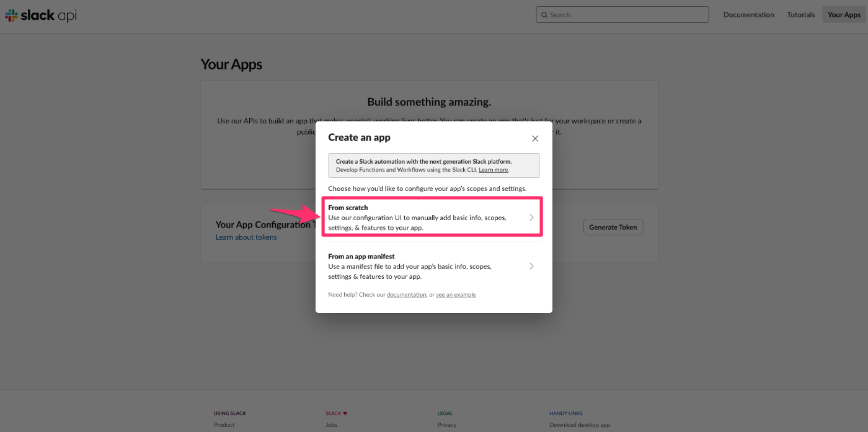The height and width of the screenshot is (432, 868).
Task: Focus the Search input field
Action: point(622,15)
